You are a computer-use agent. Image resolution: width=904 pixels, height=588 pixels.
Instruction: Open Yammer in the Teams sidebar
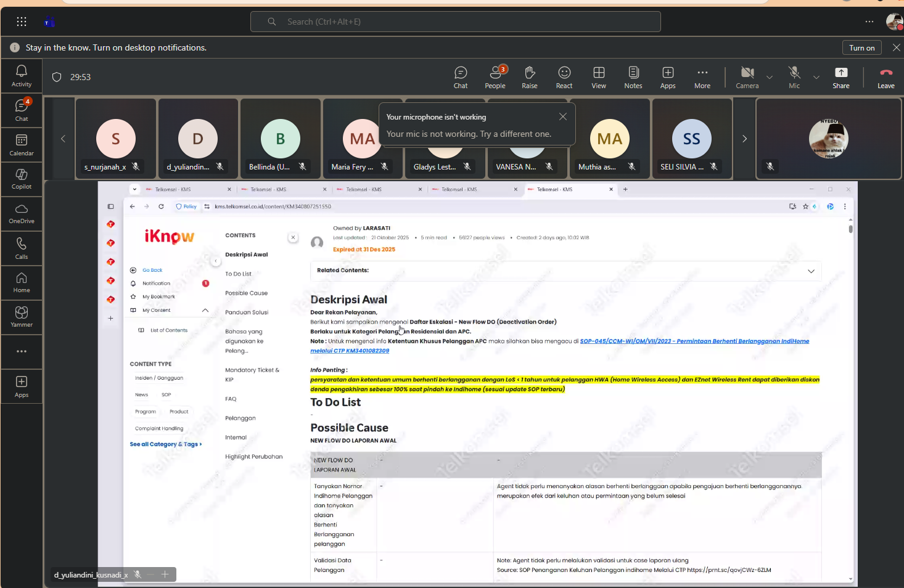22,317
